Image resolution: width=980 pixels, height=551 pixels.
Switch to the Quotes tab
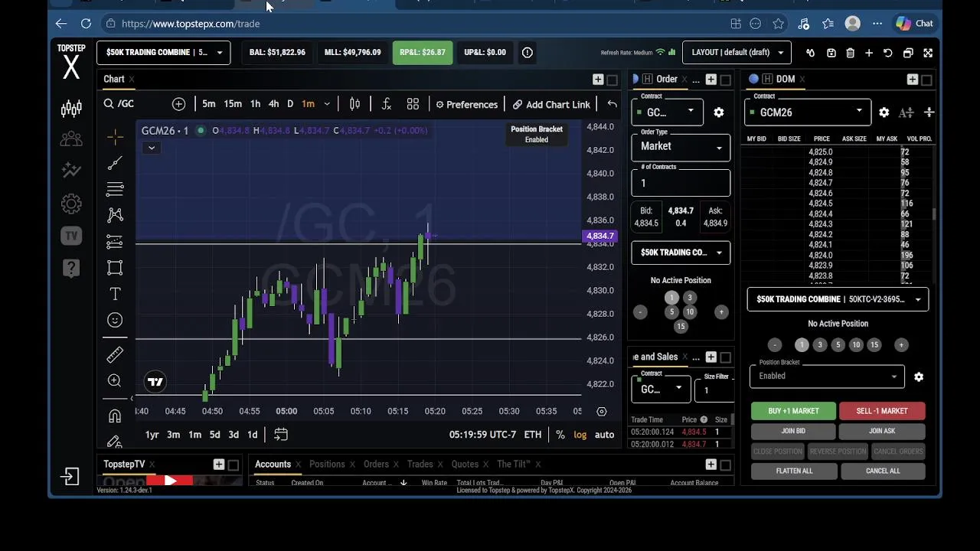(x=465, y=465)
